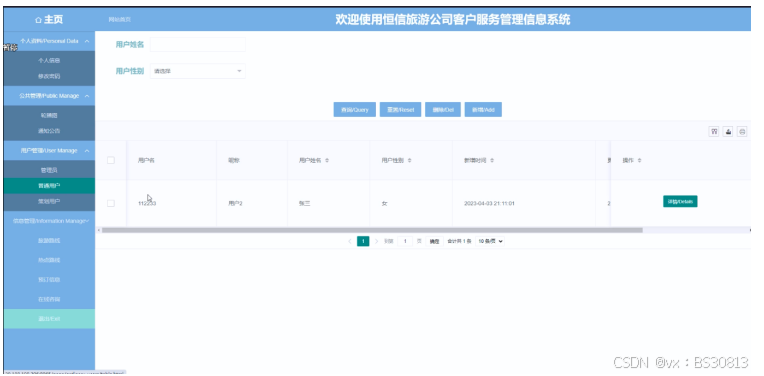This screenshot has width=764, height=376.
Task: Open 个人信息 in the sidebar
Action: click(x=49, y=61)
